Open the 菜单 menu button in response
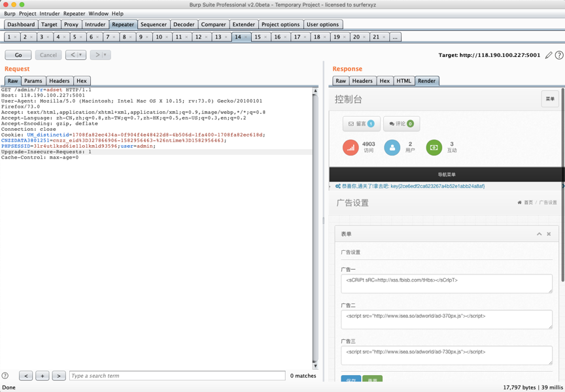This screenshot has height=392, width=565. (550, 99)
